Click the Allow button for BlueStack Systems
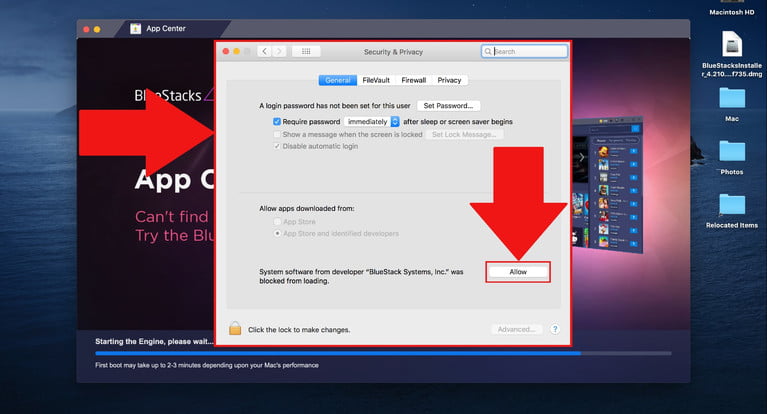Screen dimensions: 767x414 coord(518,272)
